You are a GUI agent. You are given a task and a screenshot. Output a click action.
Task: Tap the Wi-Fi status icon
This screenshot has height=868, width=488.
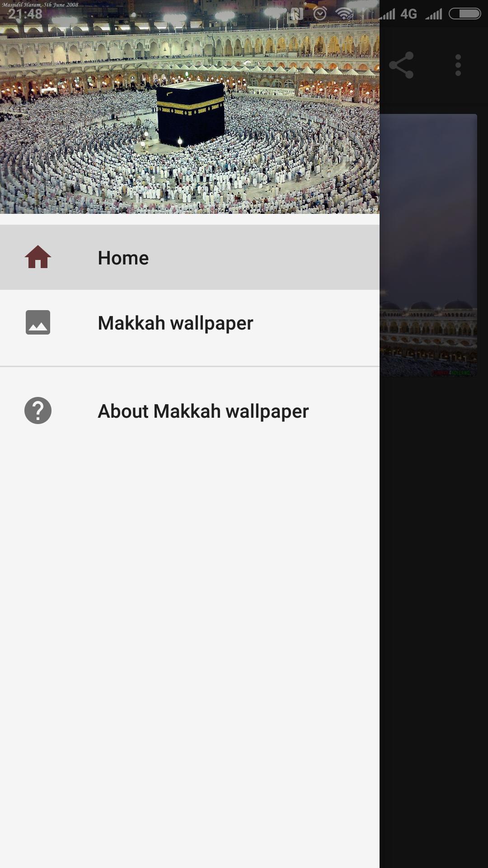point(344,14)
